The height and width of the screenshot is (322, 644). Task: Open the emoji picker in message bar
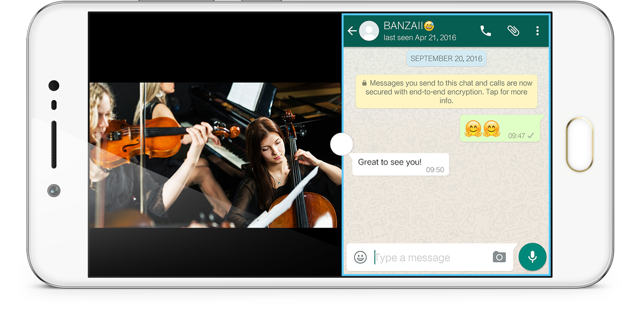360,257
